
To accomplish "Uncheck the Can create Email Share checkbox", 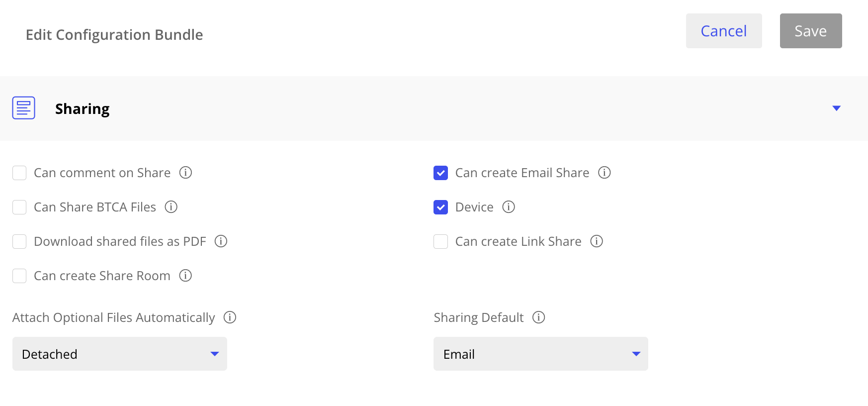I will pyautogui.click(x=441, y=173).
